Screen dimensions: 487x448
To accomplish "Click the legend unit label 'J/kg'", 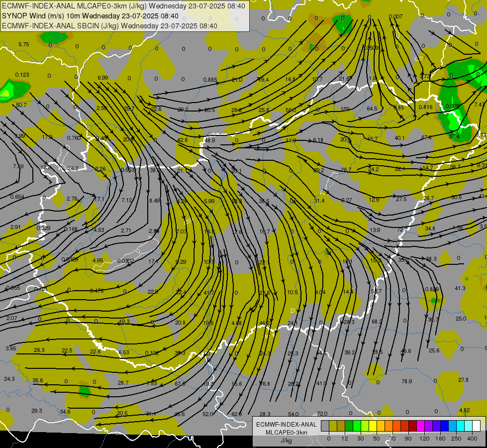I will [x=286, y=441].
